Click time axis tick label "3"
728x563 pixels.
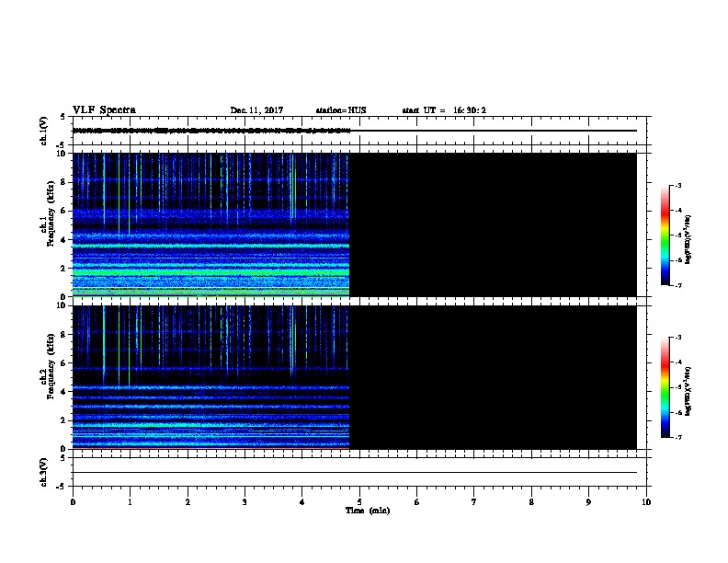245,502
